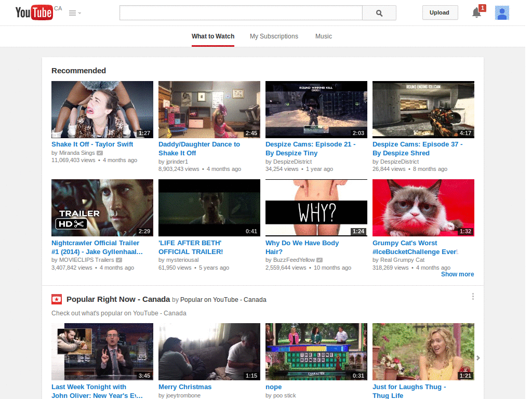Open Just for Laughs Thug Life thumbnail
The image size is (532, 399).
coord(423,352)
